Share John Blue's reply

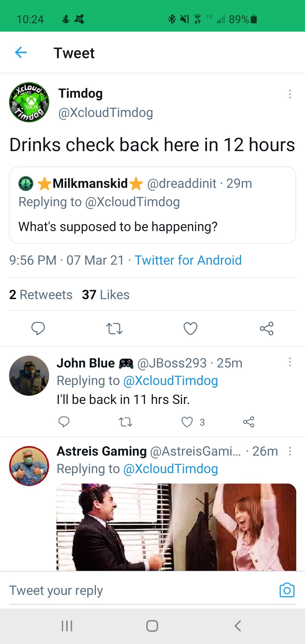click(249, 422)
